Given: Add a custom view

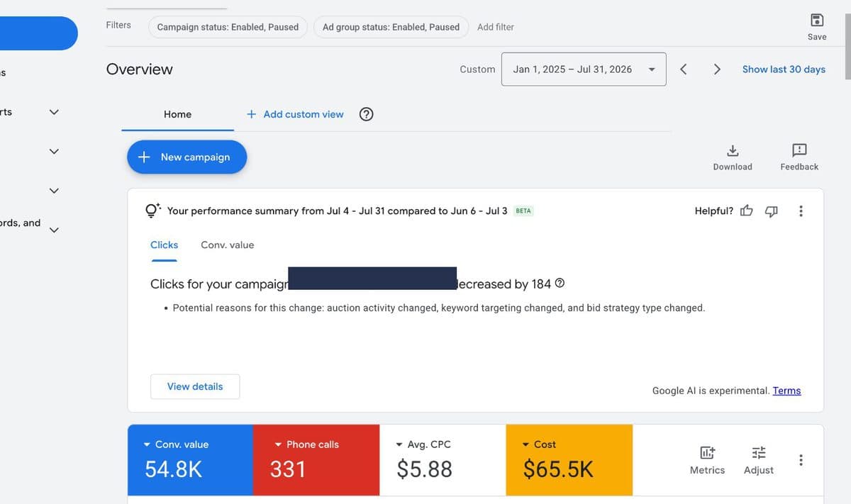Looking at the screenshot, I should pos(295,114).
